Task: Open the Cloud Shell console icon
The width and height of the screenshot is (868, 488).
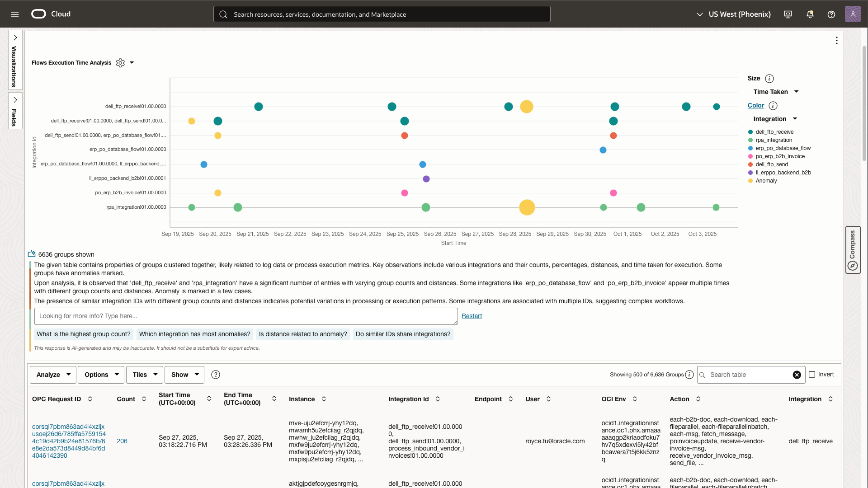Action: click(x=788, y=14)
